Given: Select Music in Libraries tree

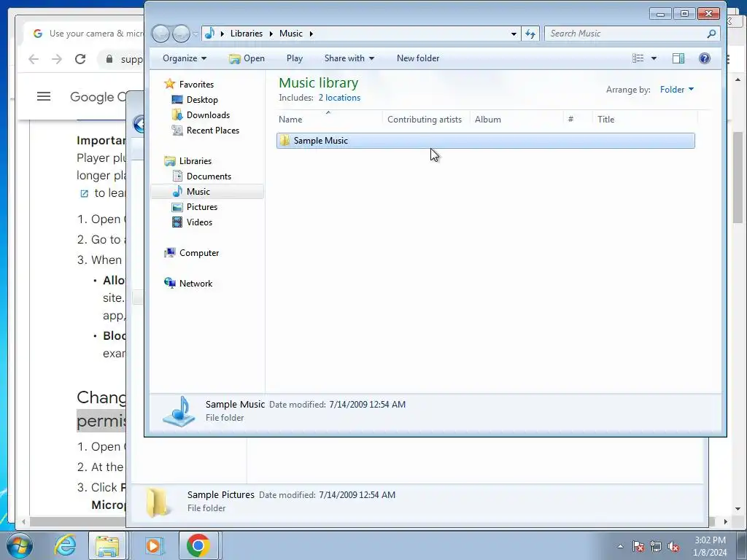Looking at the screenshot, I should 206,192.
